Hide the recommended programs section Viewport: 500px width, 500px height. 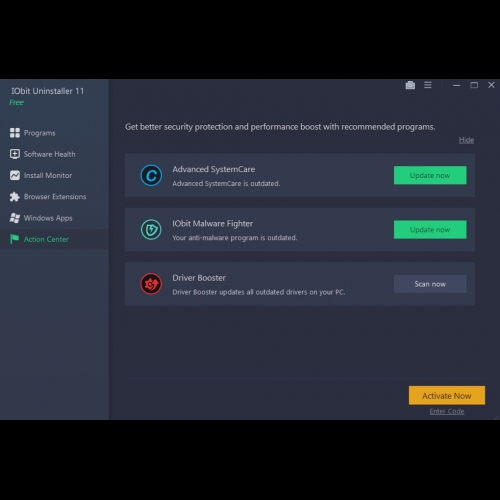tap(466, 140)
